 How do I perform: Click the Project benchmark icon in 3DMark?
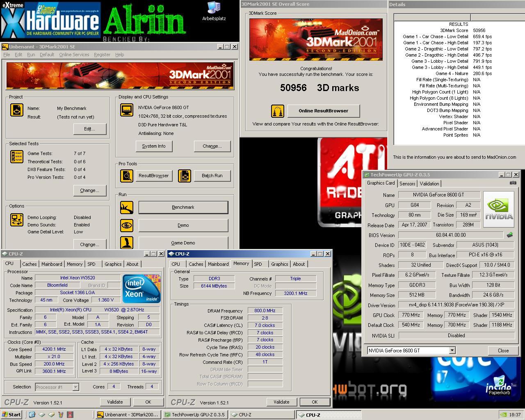pos(17,110)
